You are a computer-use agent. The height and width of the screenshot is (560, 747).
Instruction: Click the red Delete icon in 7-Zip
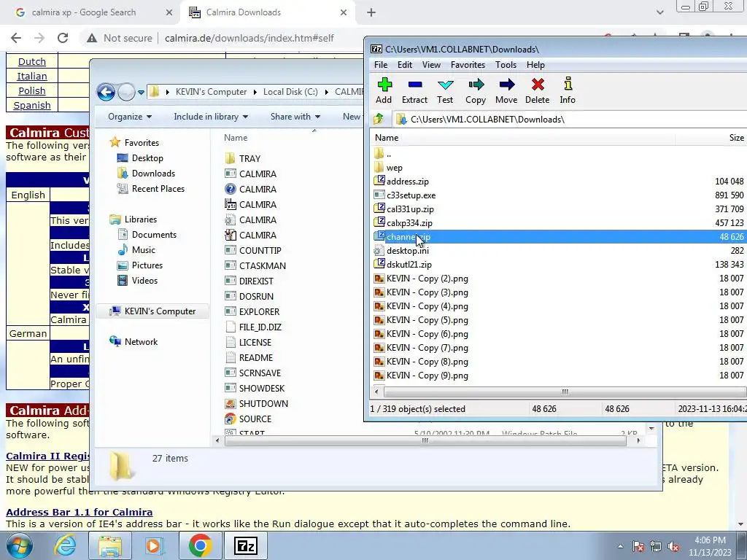click(538, 90)
